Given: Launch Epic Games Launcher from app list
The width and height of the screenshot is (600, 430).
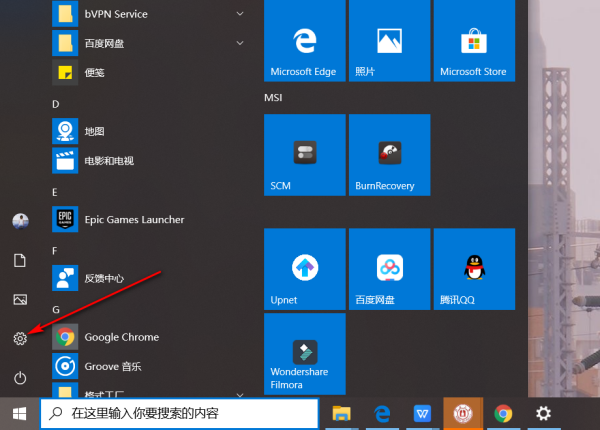Looking at the screenshot, I should click(x=149, y=219).
